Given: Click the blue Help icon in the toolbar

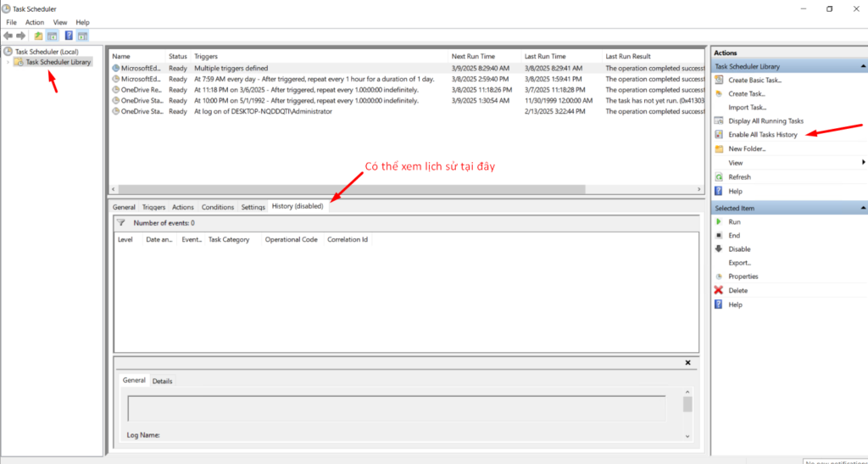Looking at the screenshot, I should [x=69, y=36].
